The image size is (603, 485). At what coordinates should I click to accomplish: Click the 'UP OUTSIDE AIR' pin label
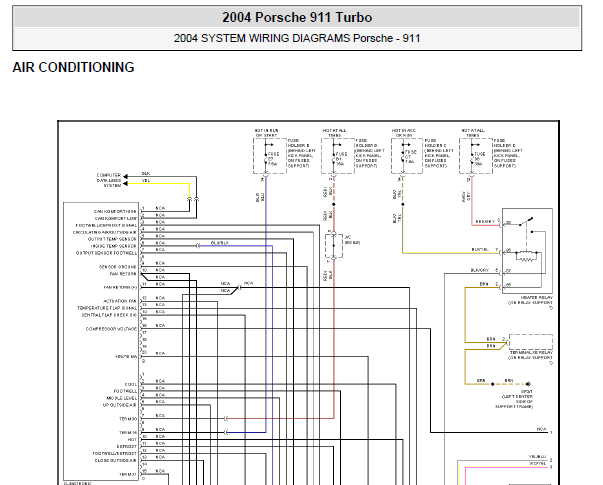(x=120, y=405)
